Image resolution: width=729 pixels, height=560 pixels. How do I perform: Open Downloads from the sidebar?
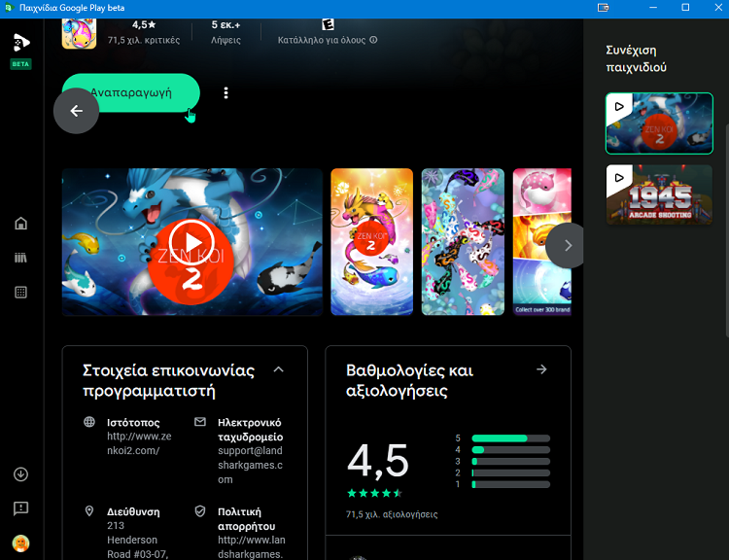point(21,474)
